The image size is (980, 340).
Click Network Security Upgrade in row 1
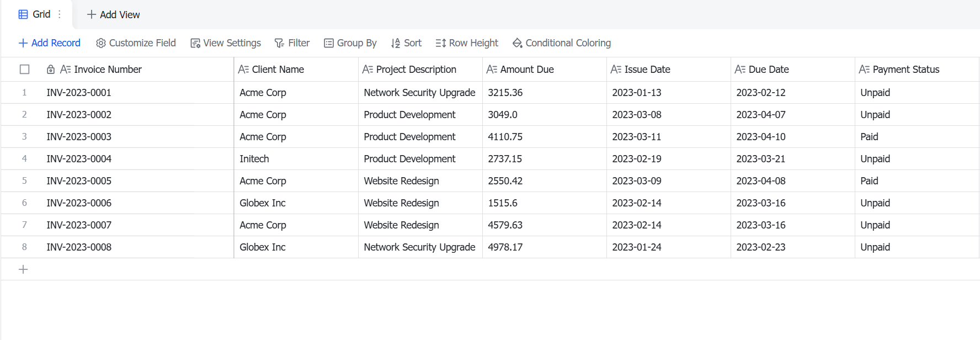tap(420, 93)
